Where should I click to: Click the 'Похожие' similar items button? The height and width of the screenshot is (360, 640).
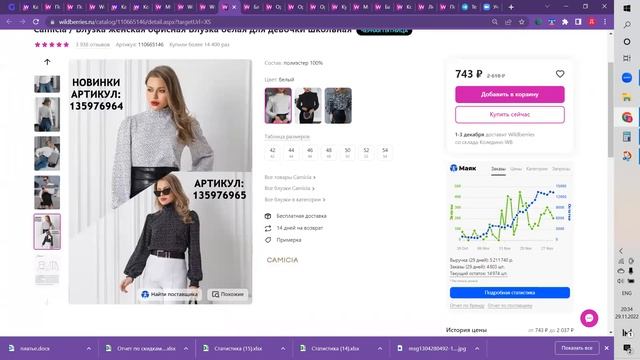pyautogui.click(x=228, y=294)
